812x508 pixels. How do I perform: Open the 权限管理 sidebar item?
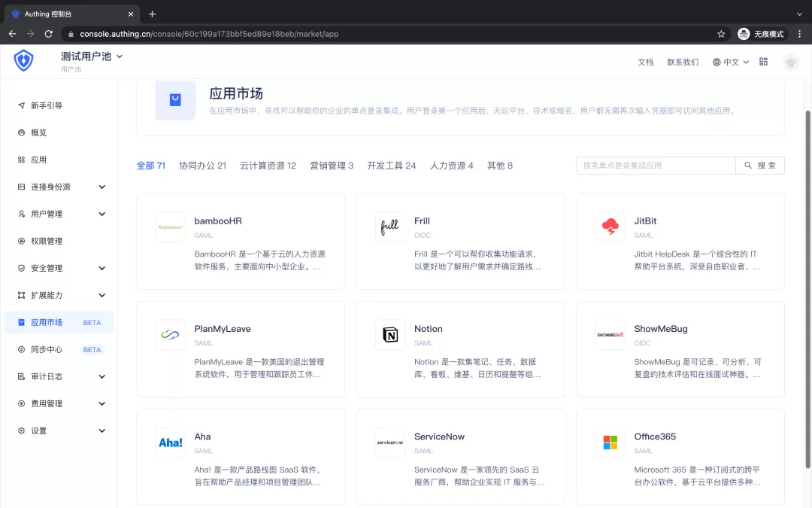tap(59, 241)
